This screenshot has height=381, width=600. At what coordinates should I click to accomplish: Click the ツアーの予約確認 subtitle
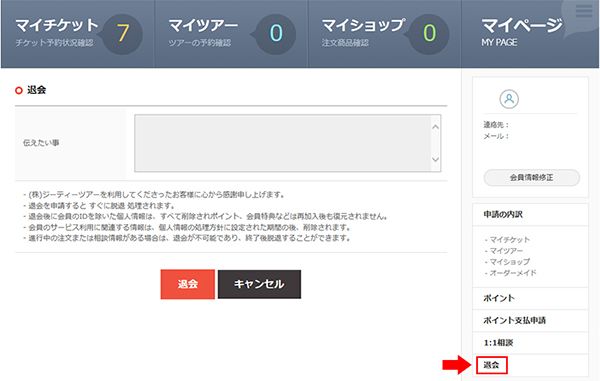click(200, 43)
